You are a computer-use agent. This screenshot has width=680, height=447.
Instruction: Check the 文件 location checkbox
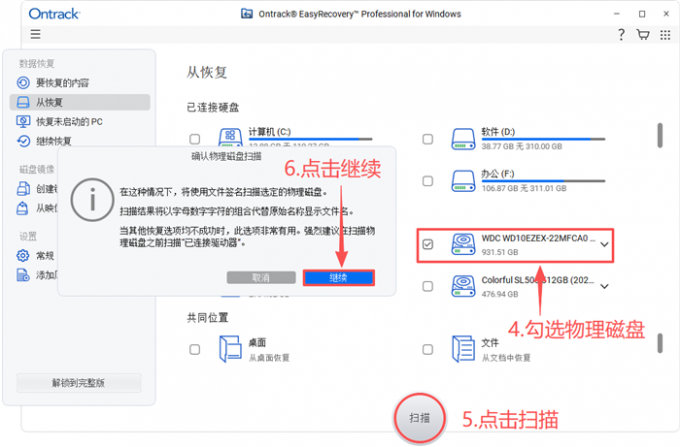[x=428, y=349]
